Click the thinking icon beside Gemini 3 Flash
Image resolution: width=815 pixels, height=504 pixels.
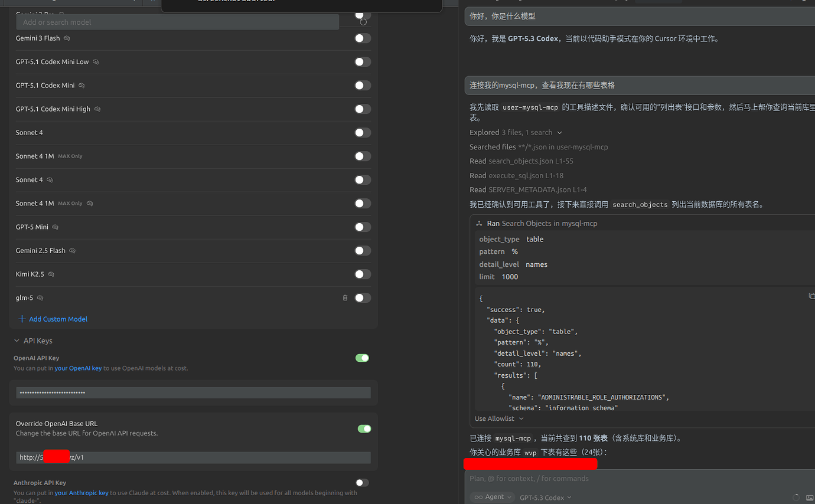click(67, 38)
